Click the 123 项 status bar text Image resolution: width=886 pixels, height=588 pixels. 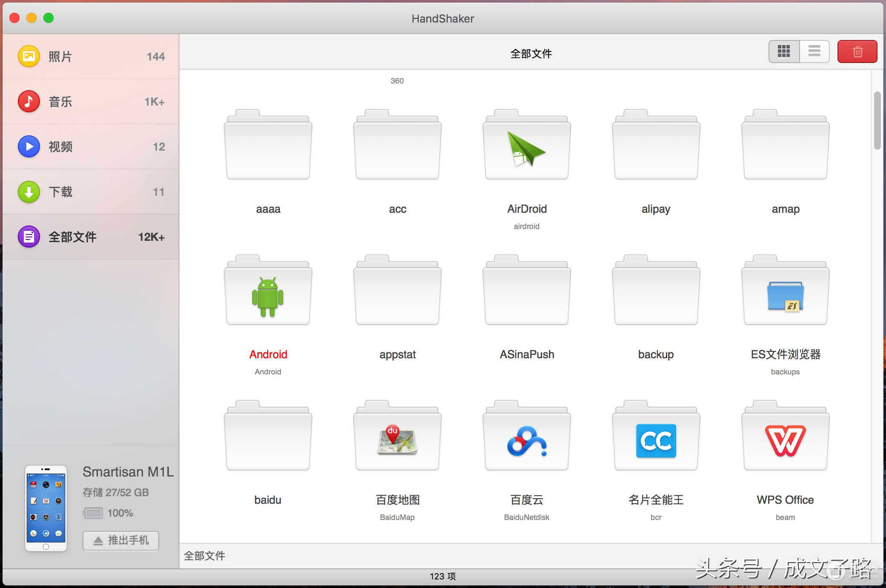point(443,577)
